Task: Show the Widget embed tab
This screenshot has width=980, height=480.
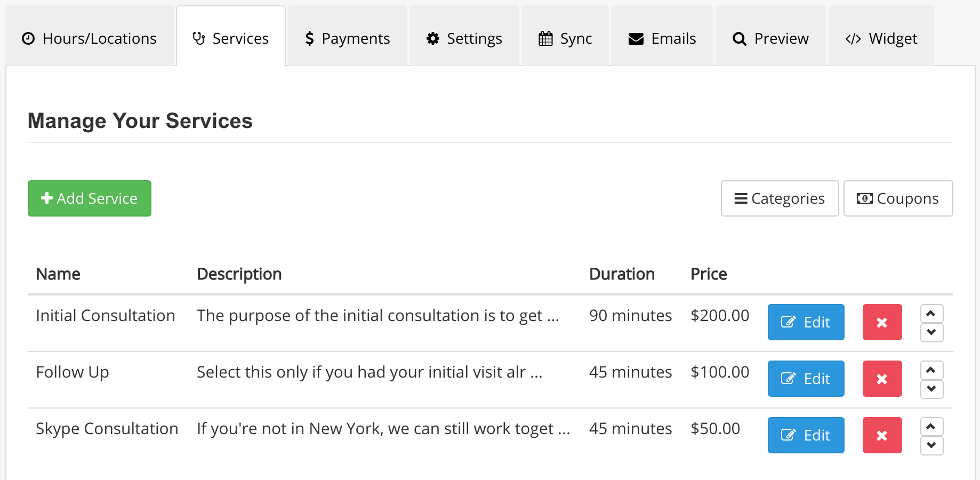Action: (881, 38)
